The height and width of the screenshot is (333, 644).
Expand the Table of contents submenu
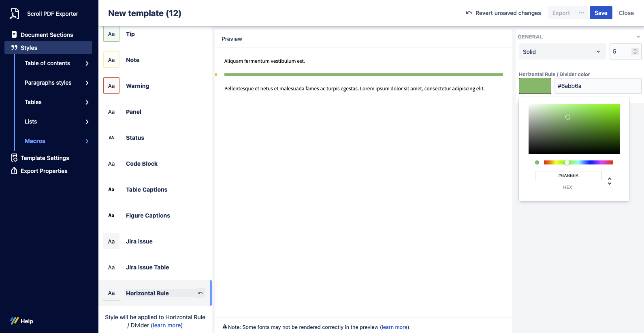pos(87,63)
